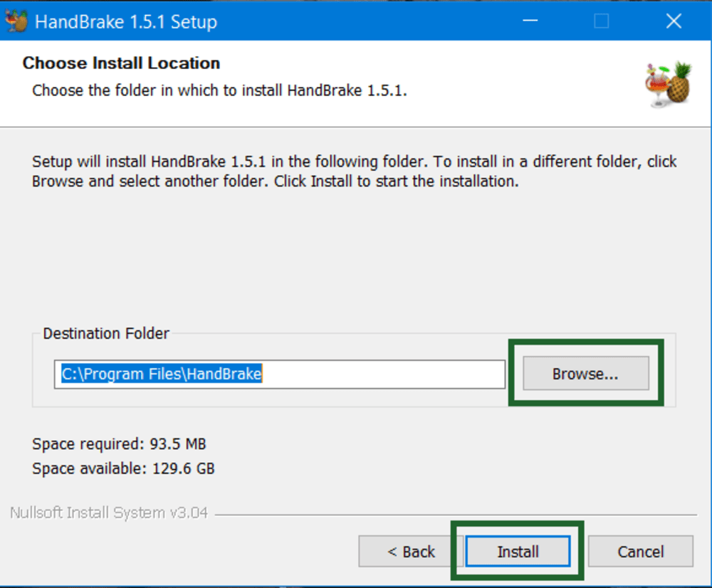This screenshot has height=588, width=712.
Task: Start the installation with the Install button
Action: [518, 552]
